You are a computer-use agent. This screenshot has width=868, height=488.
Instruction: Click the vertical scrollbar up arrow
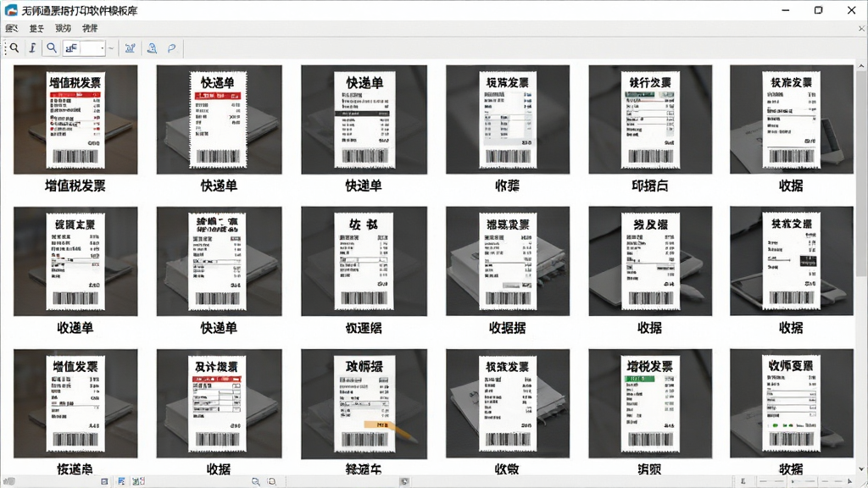861,66
